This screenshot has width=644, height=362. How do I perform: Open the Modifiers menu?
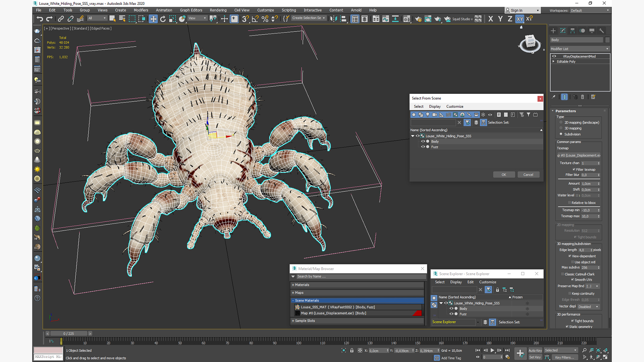click(x=141, y=10)
